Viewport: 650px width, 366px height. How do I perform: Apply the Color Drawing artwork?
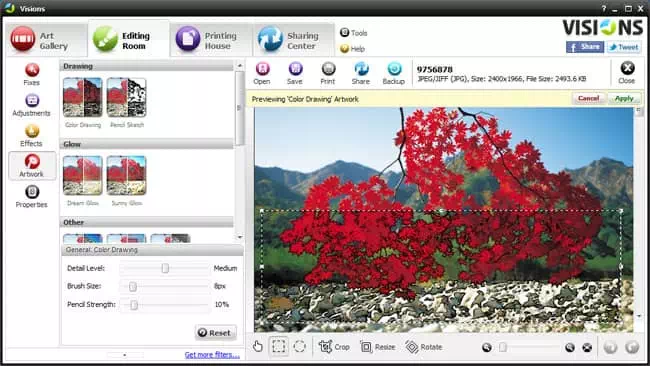pos(624,99)
